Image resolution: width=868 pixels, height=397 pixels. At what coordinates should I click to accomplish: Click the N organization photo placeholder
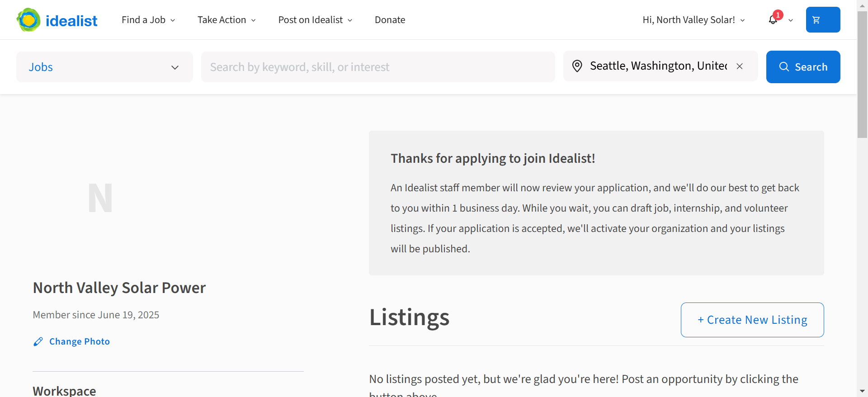point(100,198)
